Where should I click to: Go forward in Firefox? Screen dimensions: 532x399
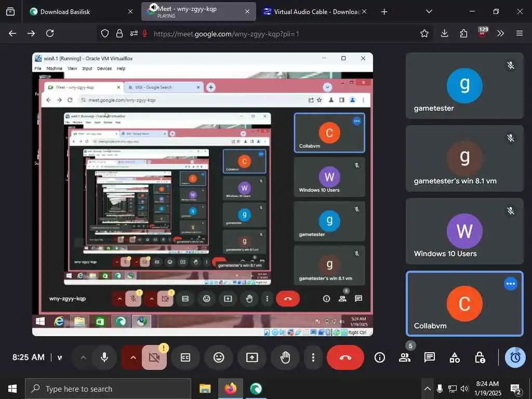coord(31,33)
